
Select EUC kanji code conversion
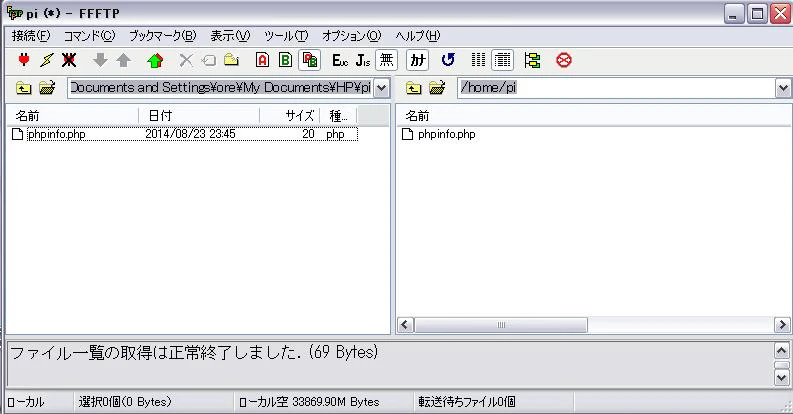coord(340,60)
